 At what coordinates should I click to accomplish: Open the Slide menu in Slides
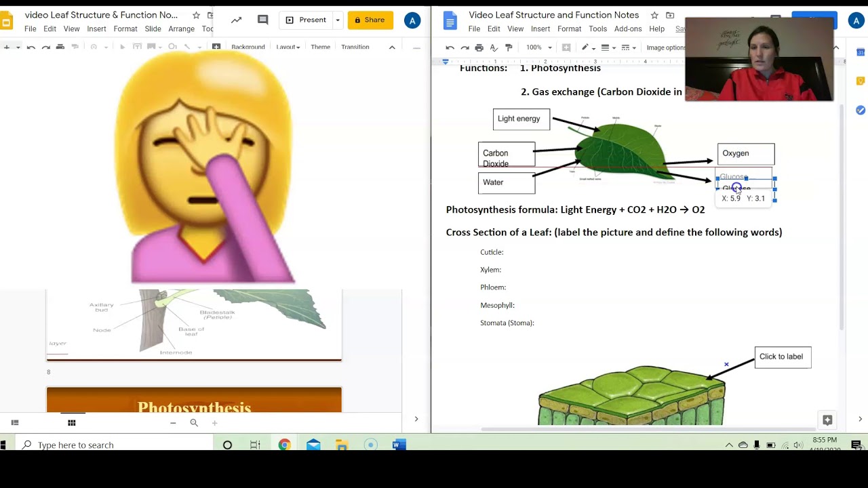(x=153, y=29)
